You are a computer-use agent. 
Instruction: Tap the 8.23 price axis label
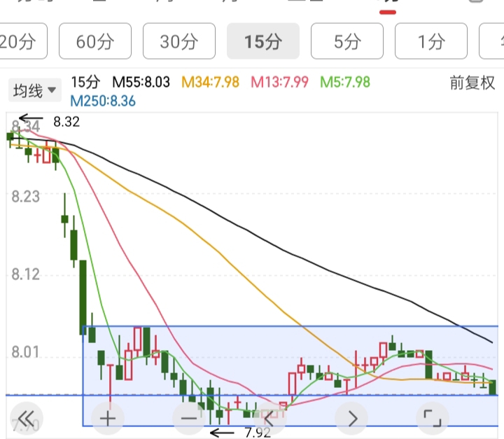tap(26, 197)
